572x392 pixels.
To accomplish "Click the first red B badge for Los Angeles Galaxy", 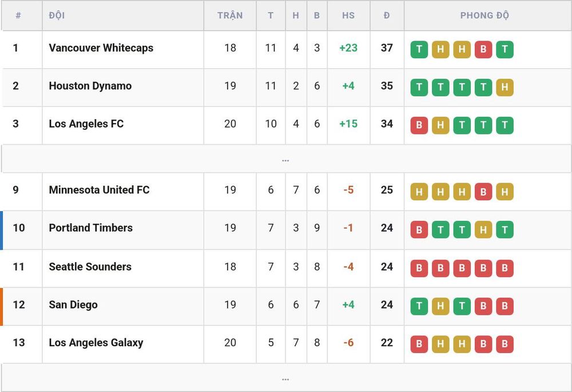I will [419, 344].
